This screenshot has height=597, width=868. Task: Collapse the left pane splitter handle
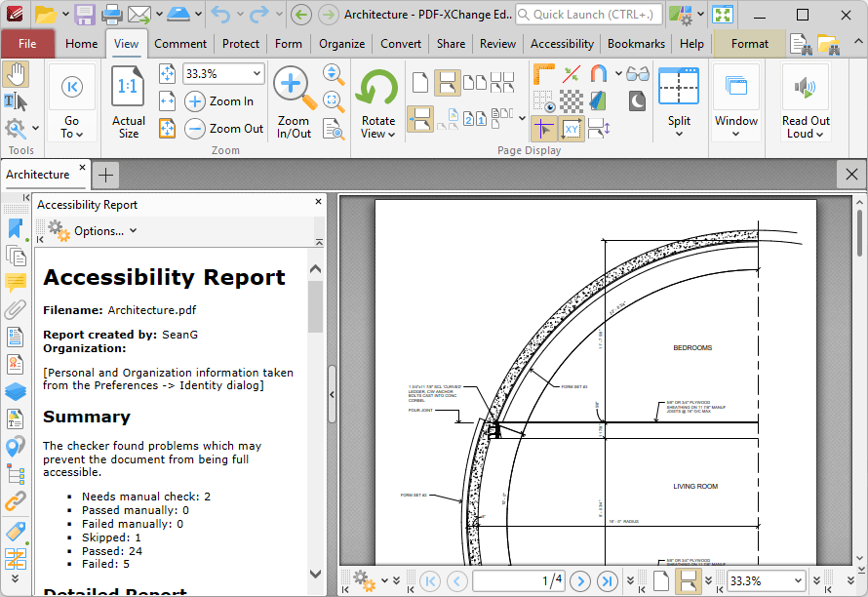(333, 394)
